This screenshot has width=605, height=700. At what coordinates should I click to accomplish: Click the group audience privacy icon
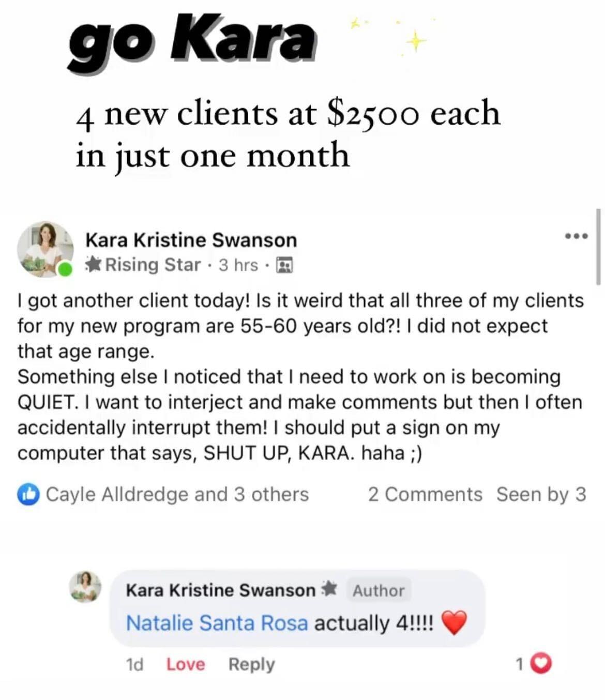pyautogui.click(x=284, y=265)
